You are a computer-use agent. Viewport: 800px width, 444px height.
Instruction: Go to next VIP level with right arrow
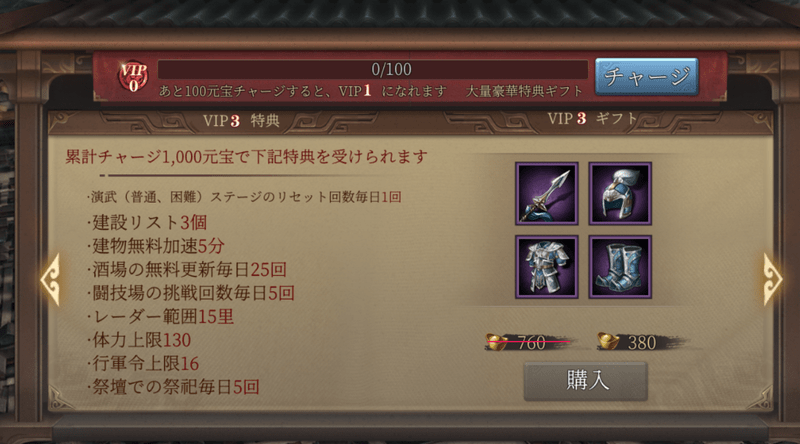772,280
